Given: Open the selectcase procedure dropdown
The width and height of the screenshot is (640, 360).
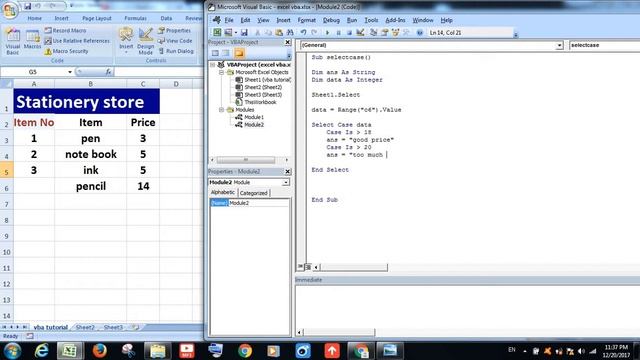Looking at the screenshot, I should pyautogui.click(x=604, y=45).
